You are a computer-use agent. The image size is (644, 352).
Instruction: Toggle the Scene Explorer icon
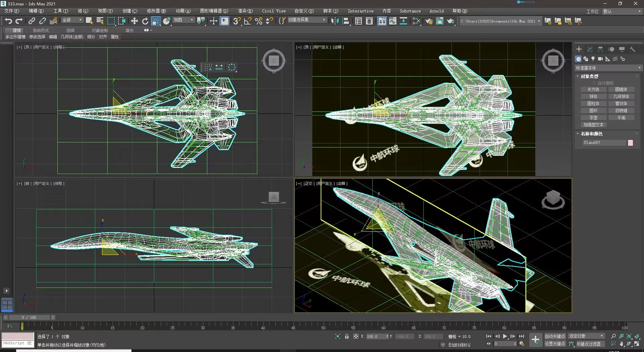(359, 21)
